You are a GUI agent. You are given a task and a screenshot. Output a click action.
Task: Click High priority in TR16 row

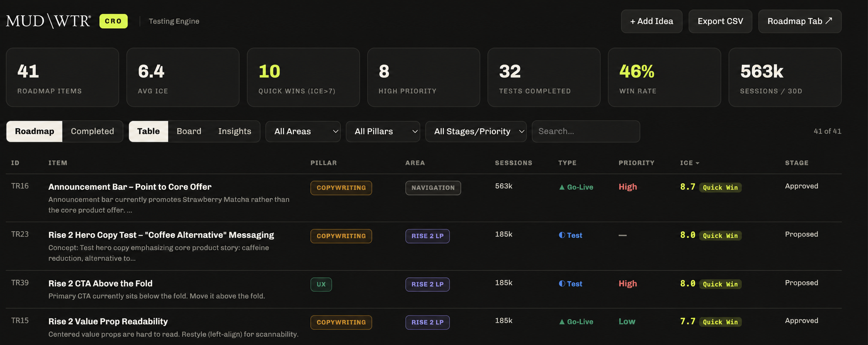pyautogui.click(x=628, y=187)
